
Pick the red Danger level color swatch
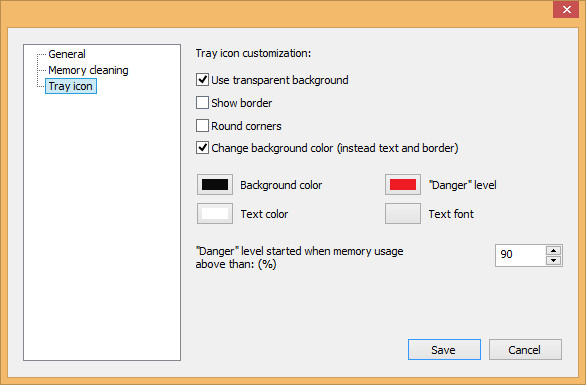[403, 185]
